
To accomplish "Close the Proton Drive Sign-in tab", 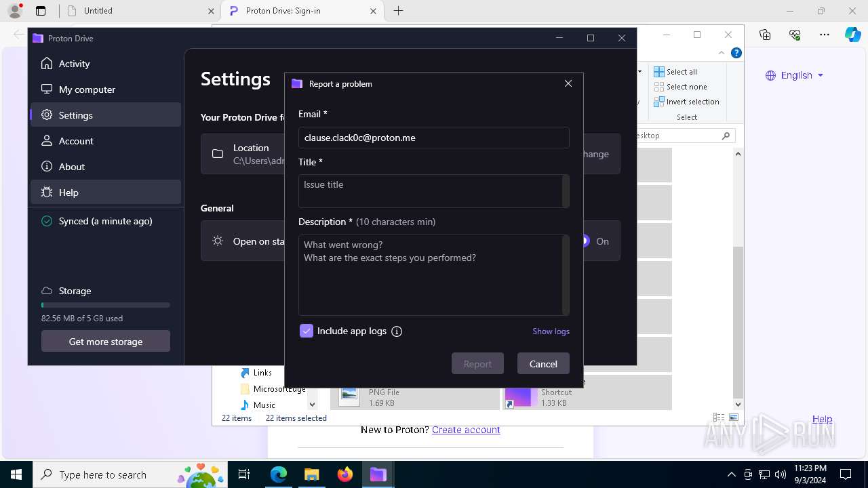I will pos(374,11).
